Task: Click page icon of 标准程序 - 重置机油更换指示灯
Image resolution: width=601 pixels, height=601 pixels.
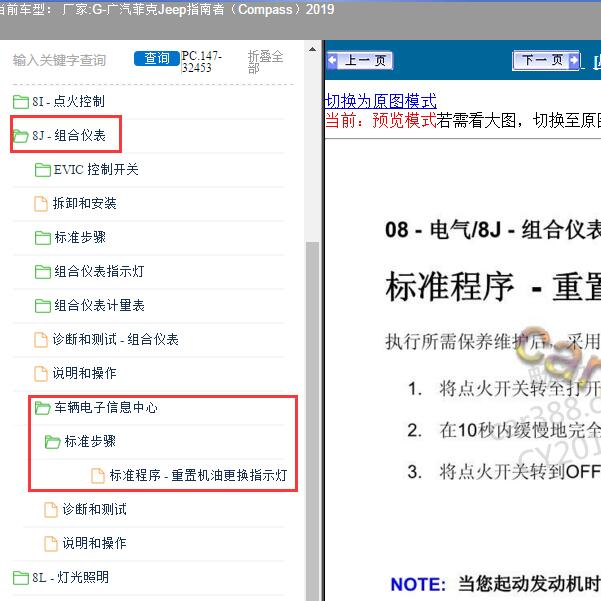Action: coord(98,476)
